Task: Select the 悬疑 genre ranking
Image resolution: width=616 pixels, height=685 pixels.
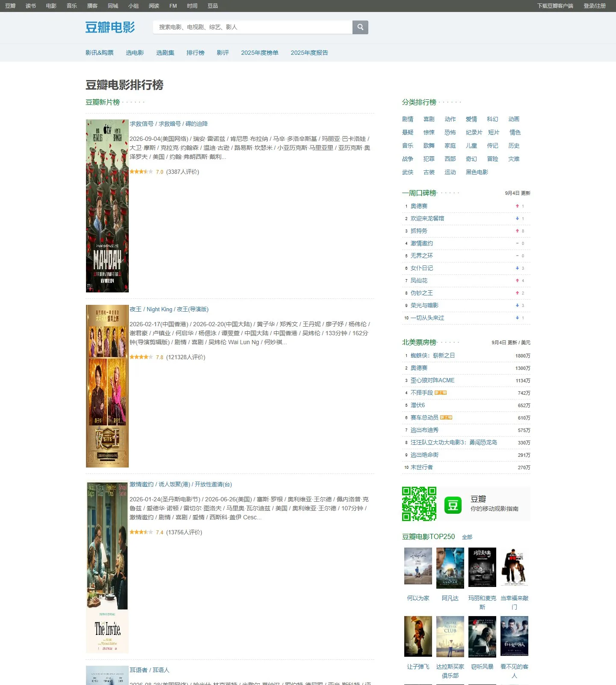Action: coord(408,132)
